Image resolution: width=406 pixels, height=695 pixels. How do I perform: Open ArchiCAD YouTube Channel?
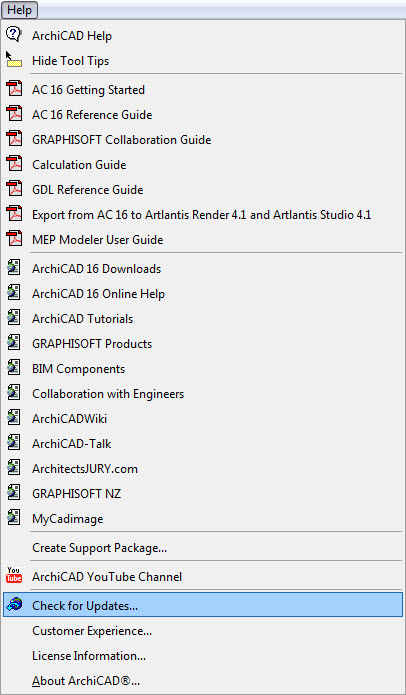(x=203, y=577)
